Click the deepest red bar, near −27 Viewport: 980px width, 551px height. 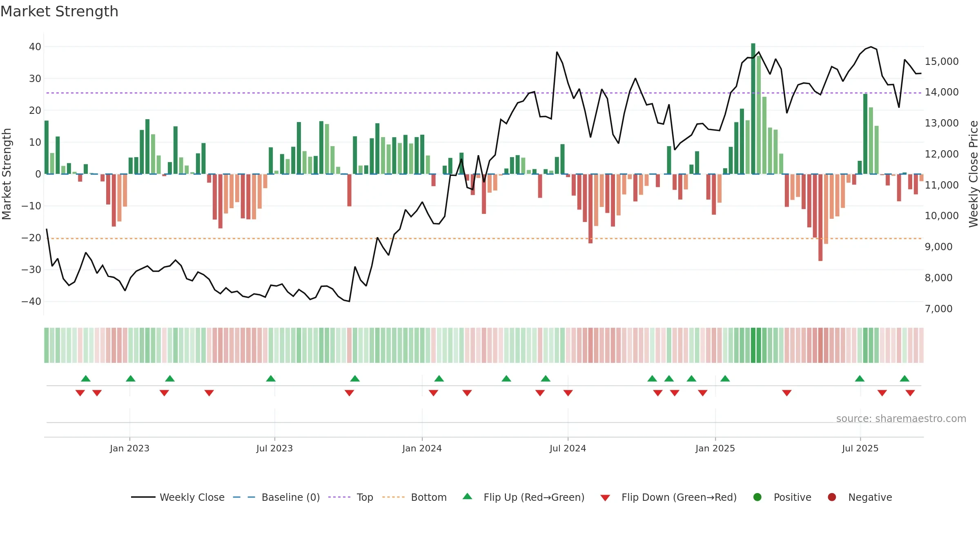tap(820, 218)
